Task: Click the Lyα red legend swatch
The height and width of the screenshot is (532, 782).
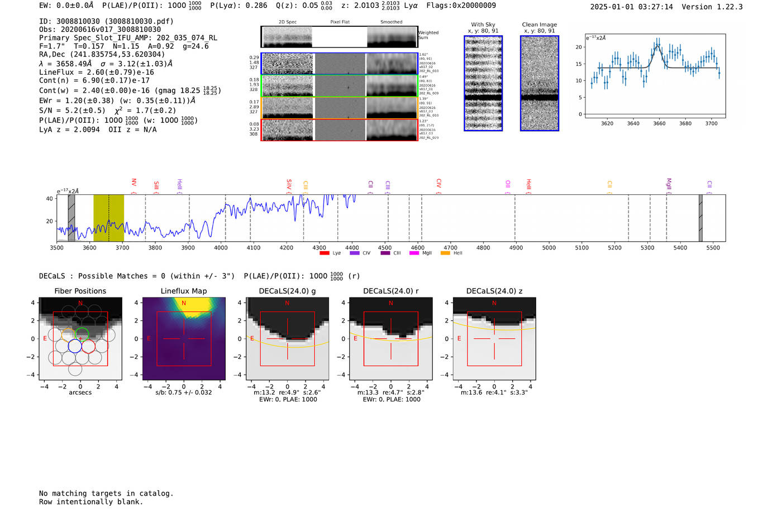Action: 324,253
